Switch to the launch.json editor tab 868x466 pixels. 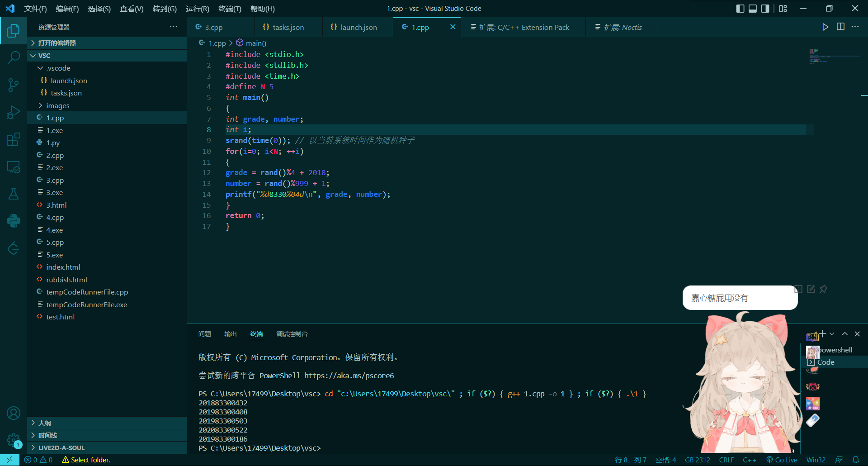pyautogui.click(x=358, y=27)
